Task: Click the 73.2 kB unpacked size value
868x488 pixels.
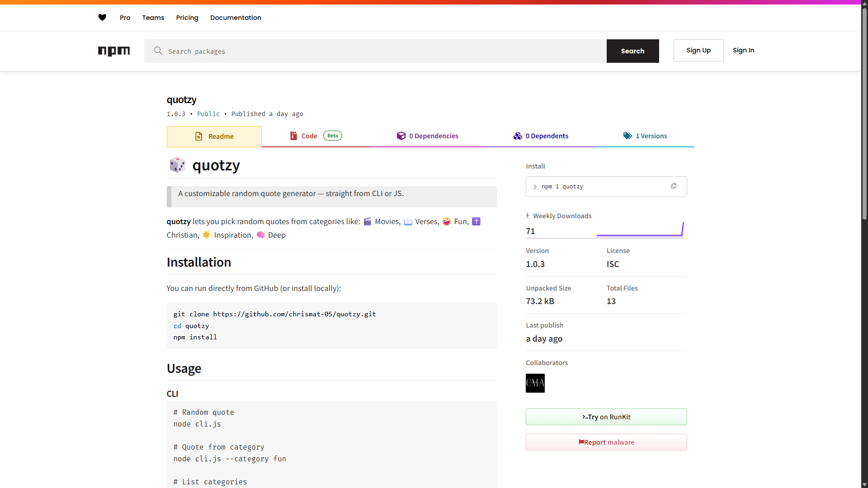Action: [x=540, y=301]
